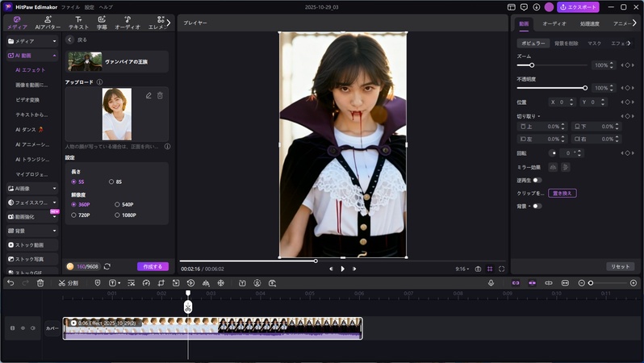Image resolution: width=644 pixels, height=363 pixels.
Task: Expand the 動画強化 section
Action: click(x=32, y=217)
